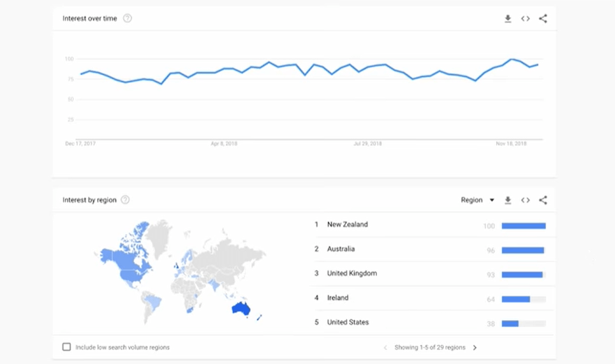
Task: Open United Kingdom region entry
Action: (352, 273)
